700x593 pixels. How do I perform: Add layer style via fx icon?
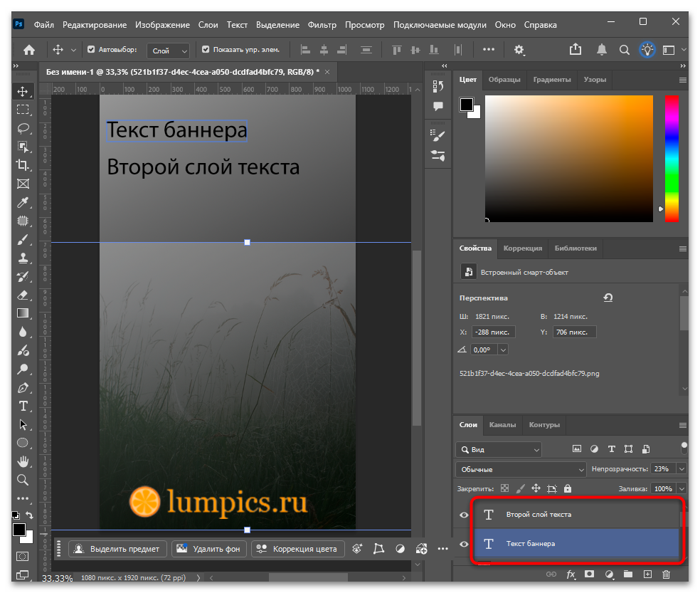click(571, 574)
